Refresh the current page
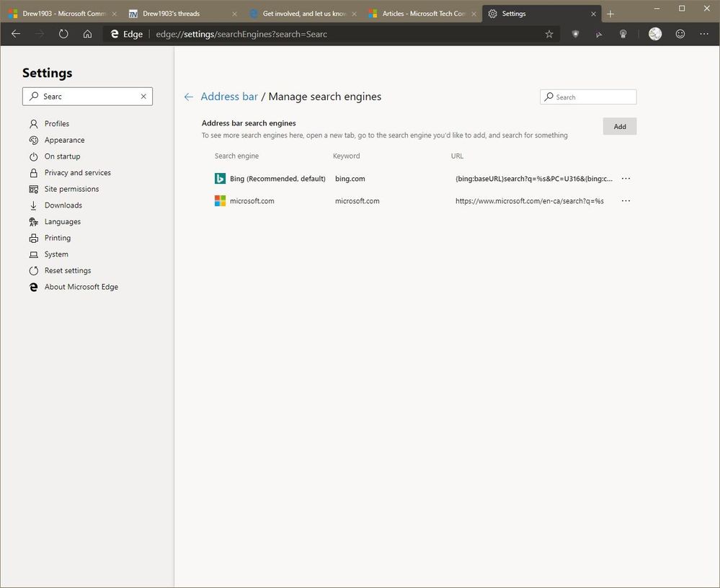Image resolution: width=720 pixels, height=588 pixels. point(63,34)
